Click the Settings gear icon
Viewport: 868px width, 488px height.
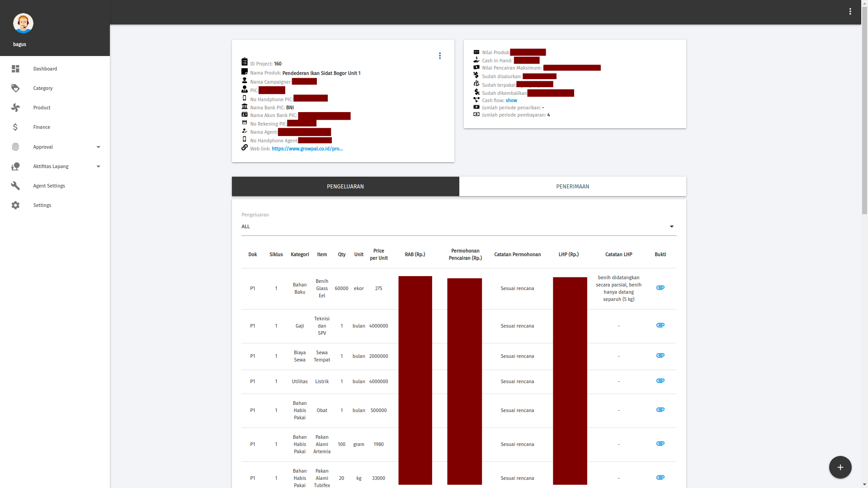15,205
